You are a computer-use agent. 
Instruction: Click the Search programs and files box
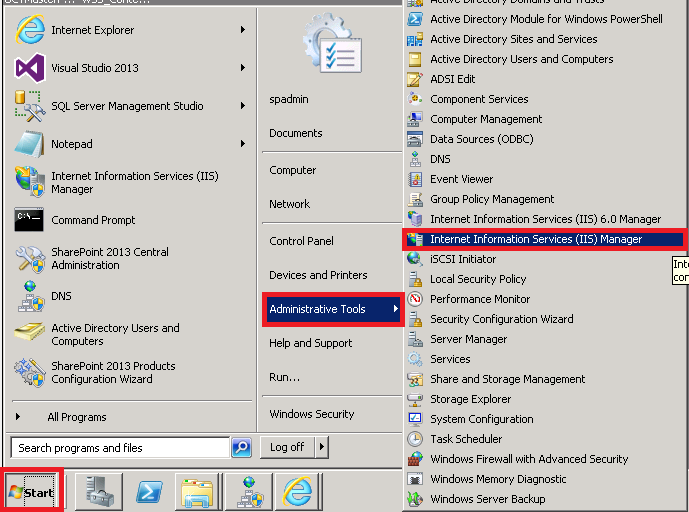click(x=120, y=448)
